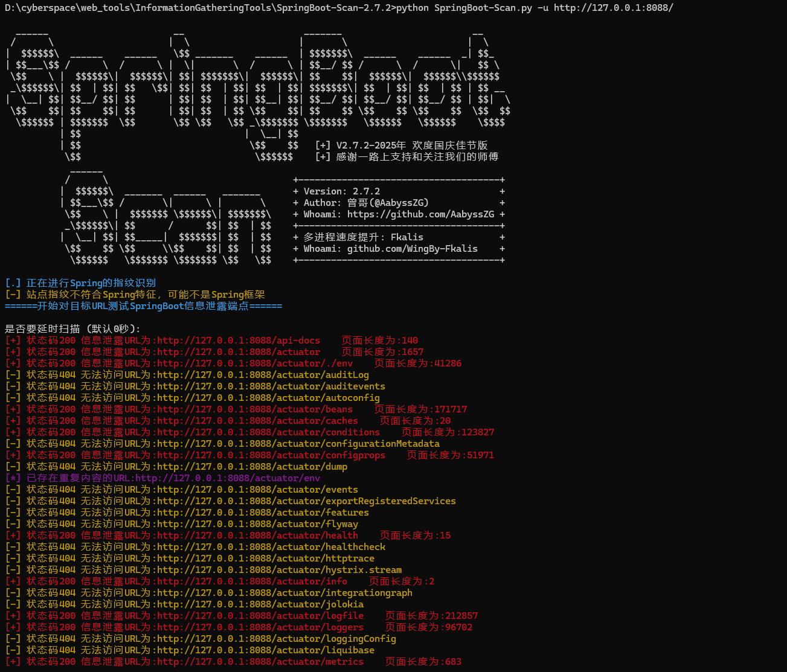The width and height of the screenshot is (787, 672).
Task: Open the actuator/beans URL
Action: (254, 409)
